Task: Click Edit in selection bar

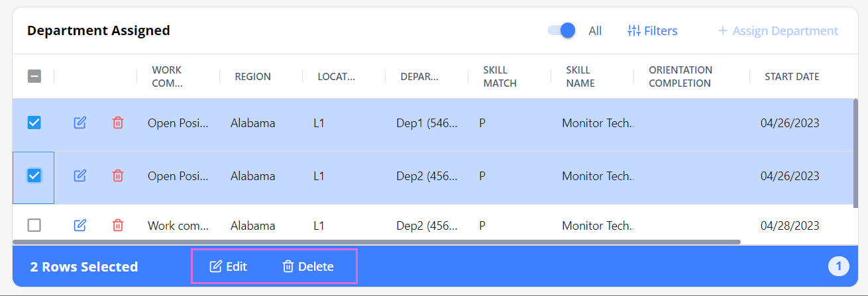Action: pyautogui.click(x=229, y=267)
